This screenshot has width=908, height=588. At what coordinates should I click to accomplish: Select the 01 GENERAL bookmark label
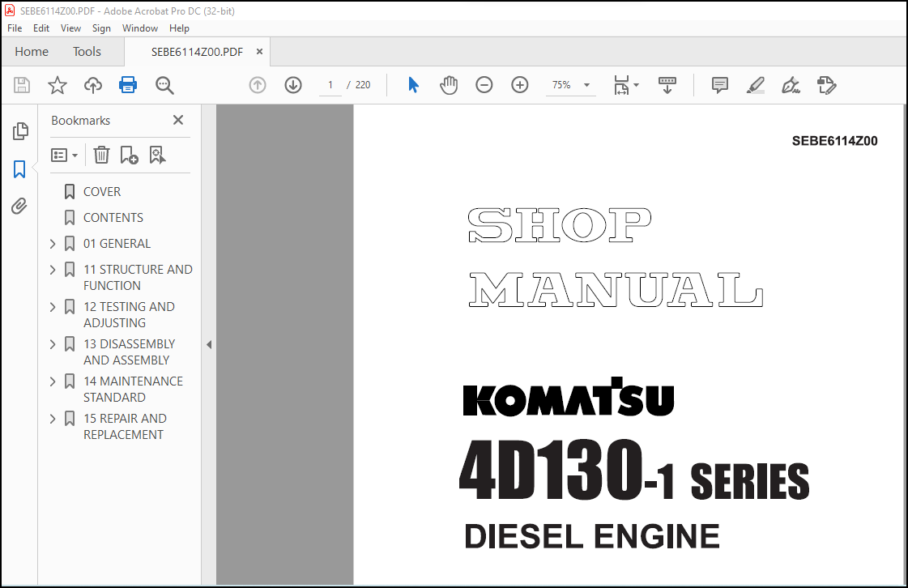click(x=117, y=244)
